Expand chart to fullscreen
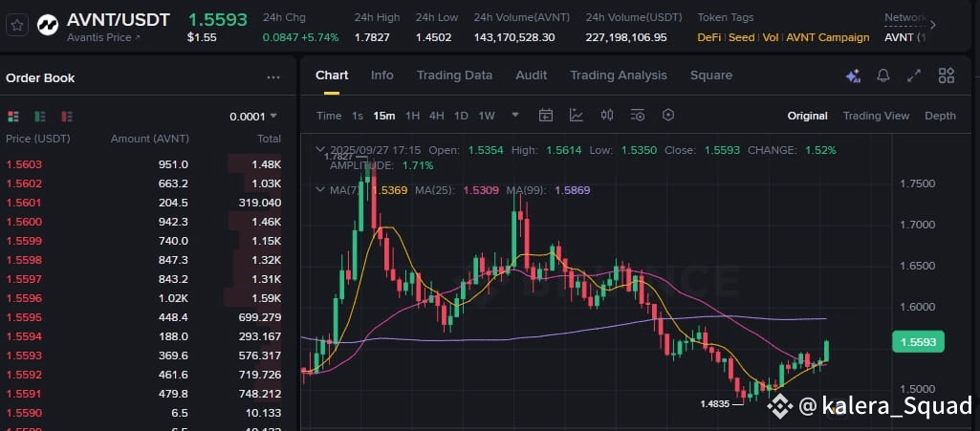The width and height of the screenshot is (980, 431). coord(914,75)
